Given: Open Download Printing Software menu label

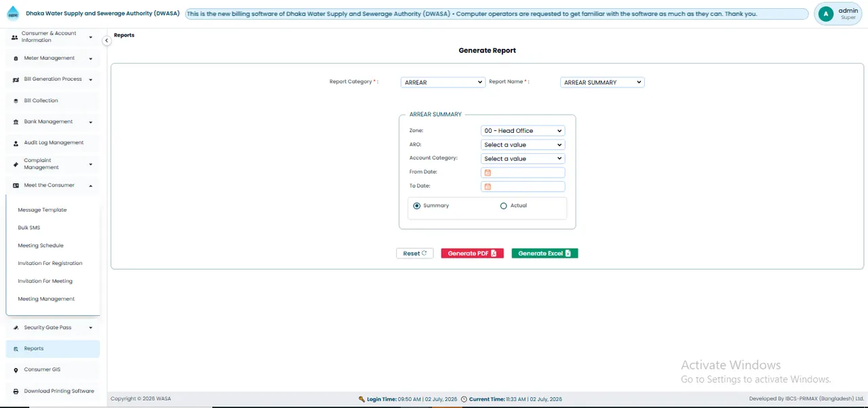Looking at the screenshot, I should click(59, 391).
